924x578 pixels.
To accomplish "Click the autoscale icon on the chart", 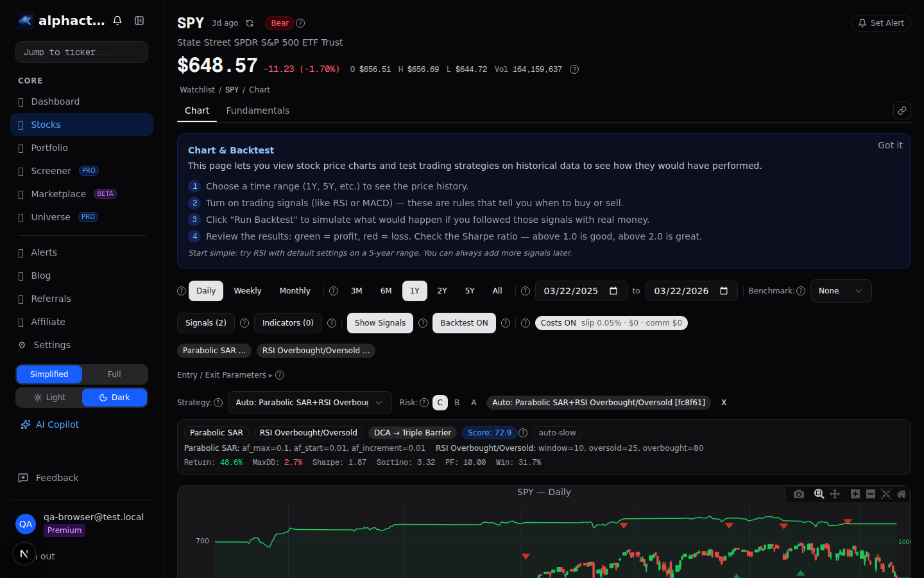I will (886, 494).
